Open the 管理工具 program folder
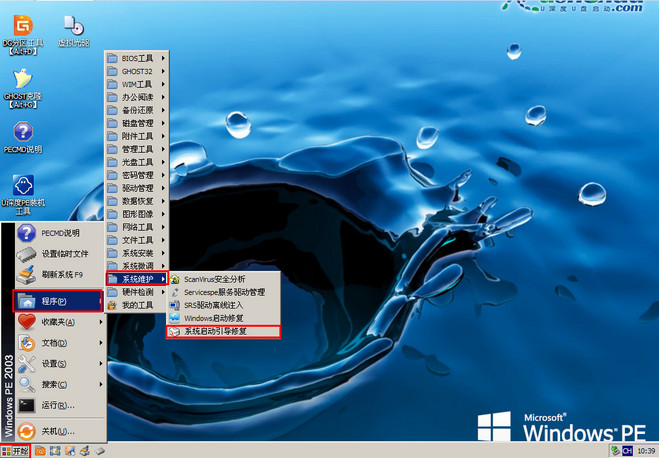Image resolution: width=659 pixels, height=461 pixels. tap(137, 149)
